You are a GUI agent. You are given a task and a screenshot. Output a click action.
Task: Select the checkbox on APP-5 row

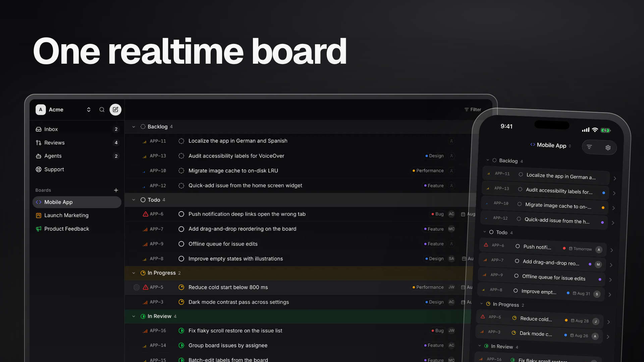click(x=136, y=287)
